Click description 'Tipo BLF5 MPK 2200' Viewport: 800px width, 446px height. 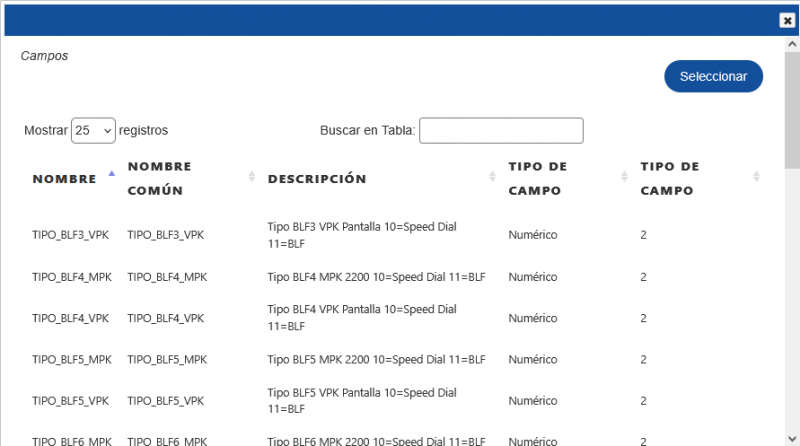377,360
